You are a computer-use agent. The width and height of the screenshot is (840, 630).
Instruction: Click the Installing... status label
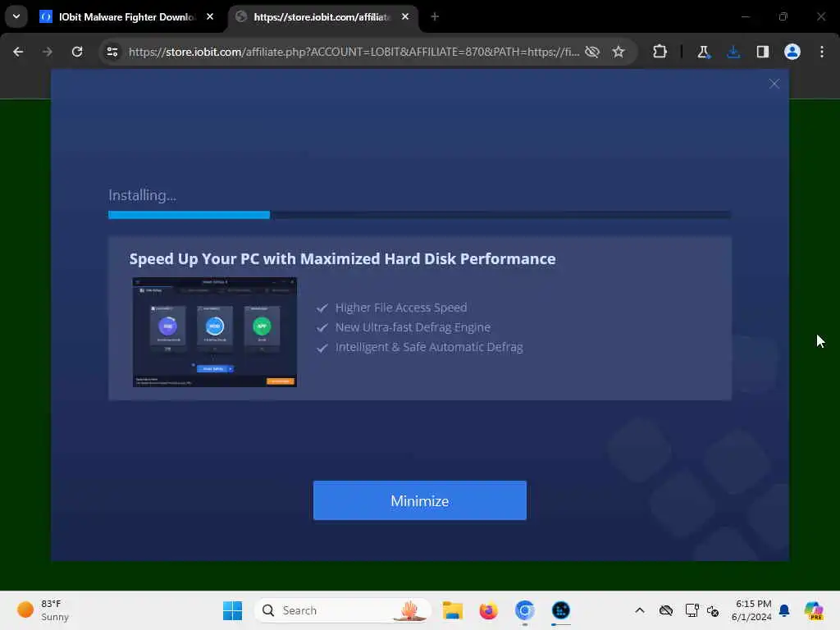pyautogui.click(x=142, y=195)
